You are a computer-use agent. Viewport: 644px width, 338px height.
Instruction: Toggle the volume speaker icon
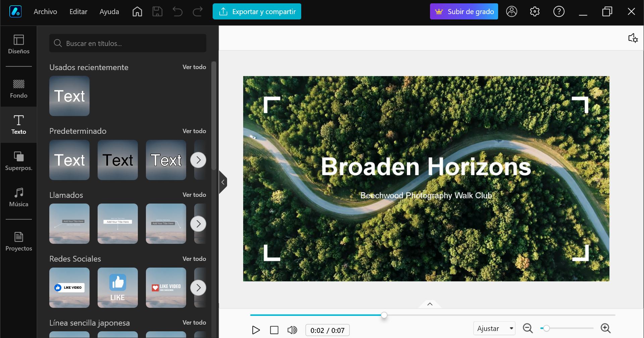(292, 330)
